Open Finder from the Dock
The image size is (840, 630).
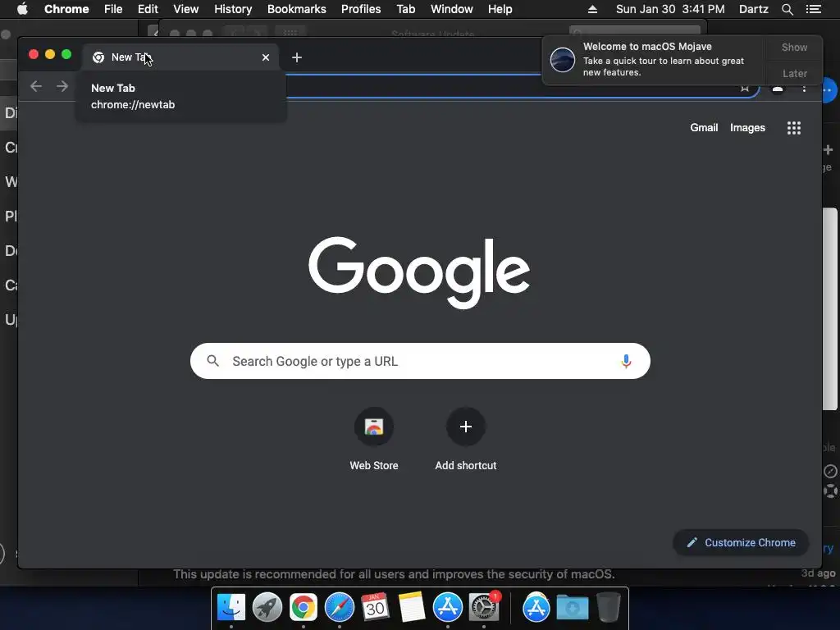[231, 608]
